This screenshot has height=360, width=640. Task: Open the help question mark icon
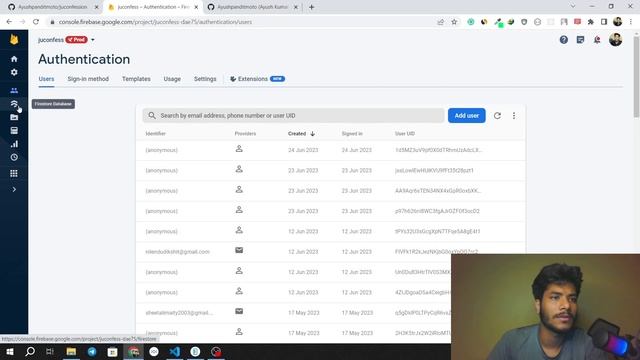(564, 40)
